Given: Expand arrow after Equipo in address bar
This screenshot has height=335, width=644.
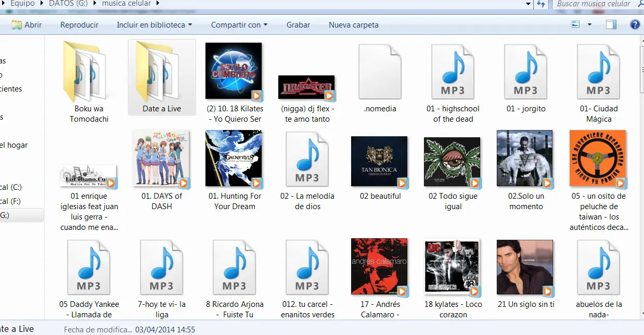Looking at the screenshot, I should [41, 4].
